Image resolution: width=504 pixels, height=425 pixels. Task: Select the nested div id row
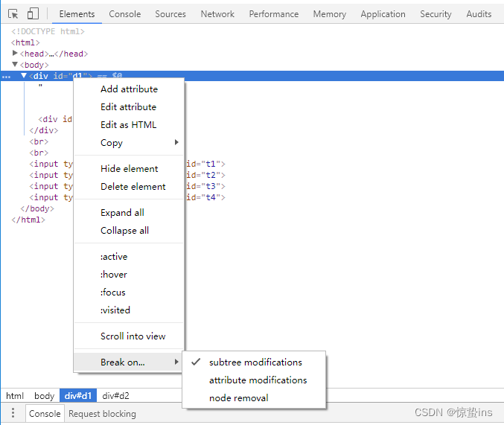click(x=55, y=119)
